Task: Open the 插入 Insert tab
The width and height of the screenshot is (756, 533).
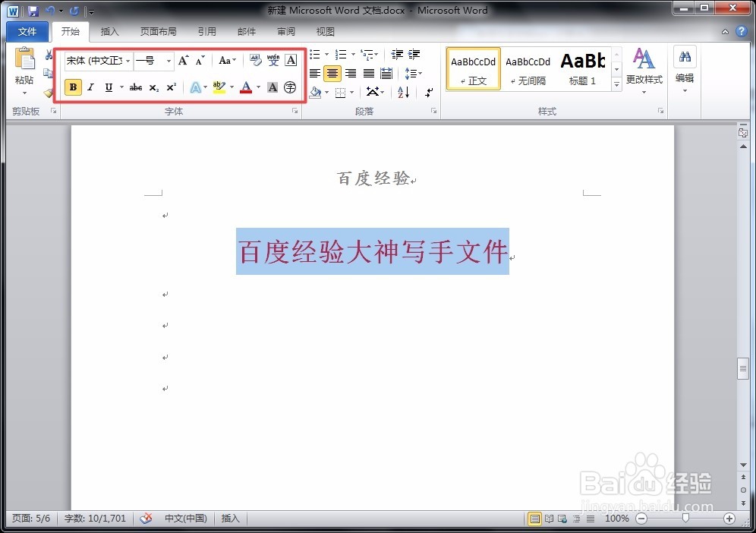Action: click(x=109, y=31)
